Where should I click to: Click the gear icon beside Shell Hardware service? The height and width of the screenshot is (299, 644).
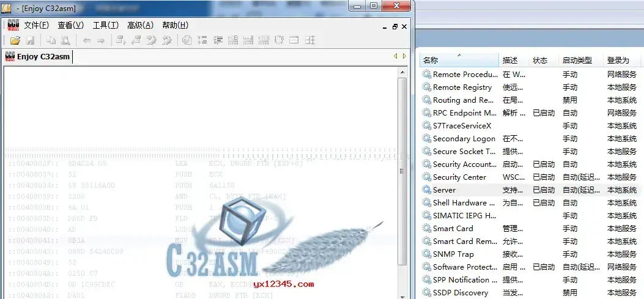tap(427, 203)
